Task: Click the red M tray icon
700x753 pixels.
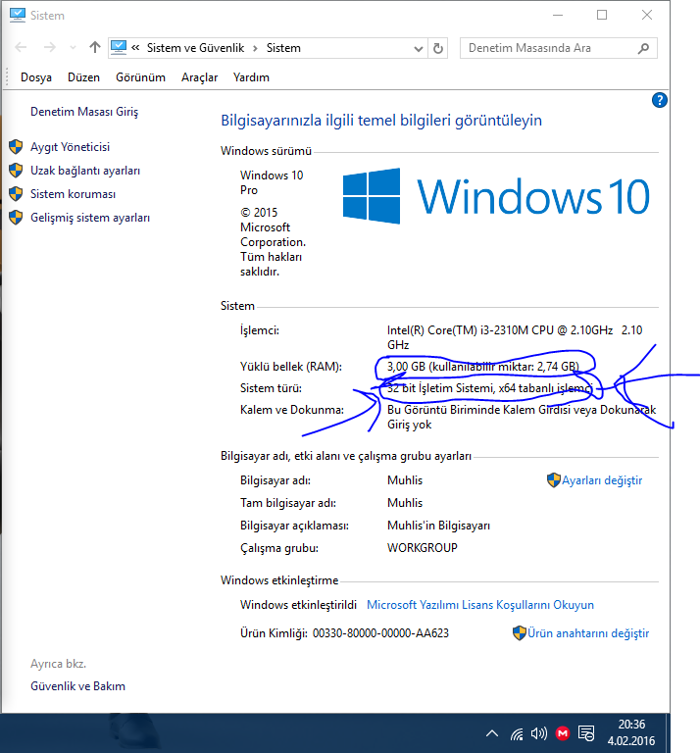Action: click(x=563, y=733)
